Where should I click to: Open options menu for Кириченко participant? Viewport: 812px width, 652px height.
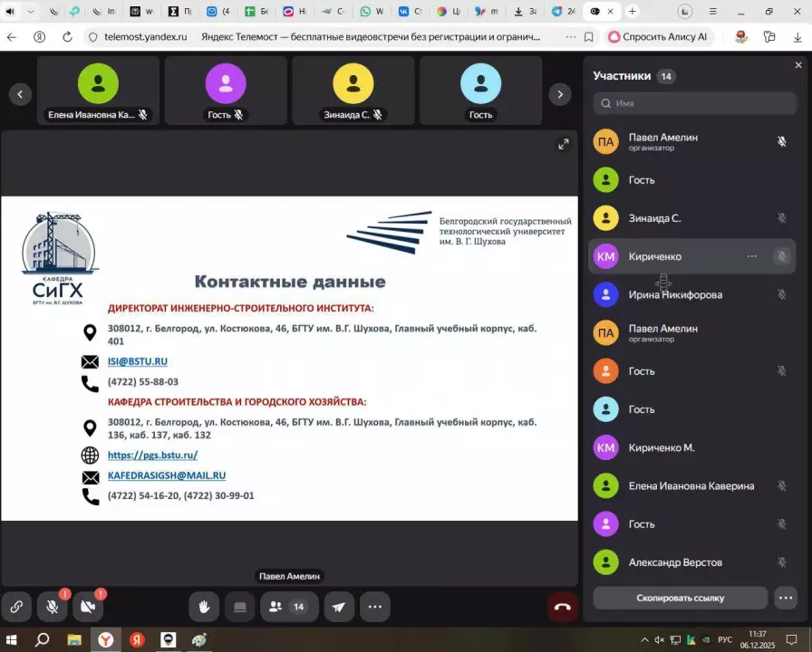[751, 256]
